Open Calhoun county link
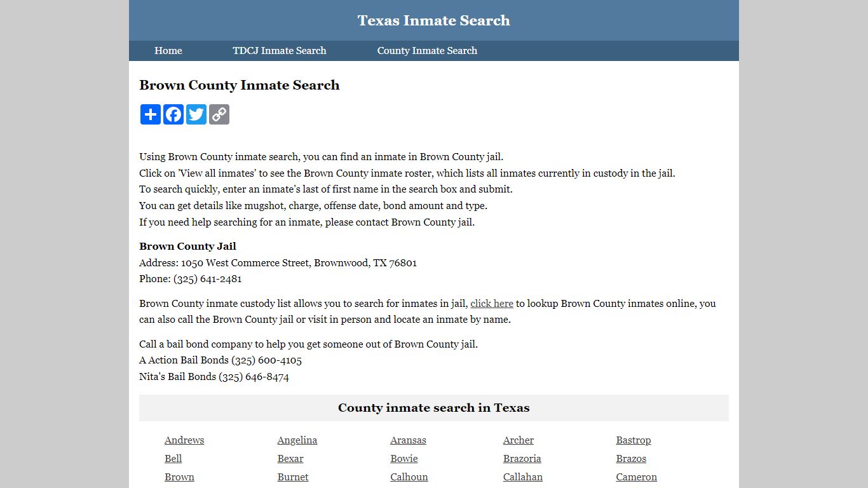The width and height of the screenshot is (868, 488). tap(409, 477)
